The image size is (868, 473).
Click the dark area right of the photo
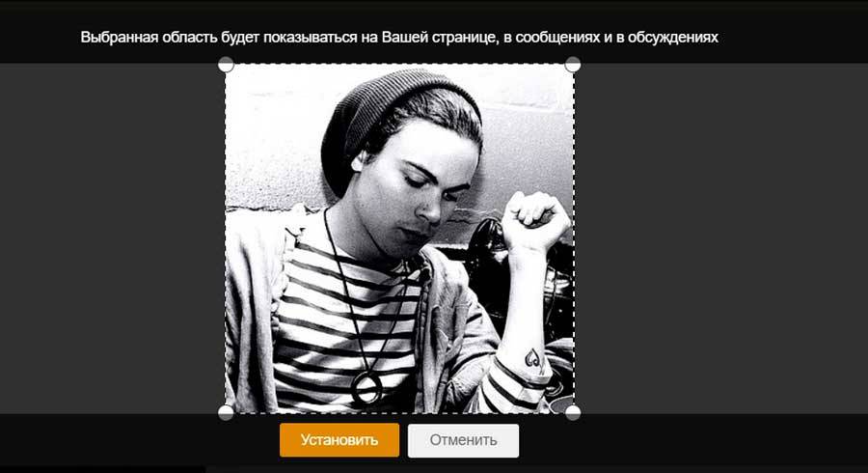[719, 238]
